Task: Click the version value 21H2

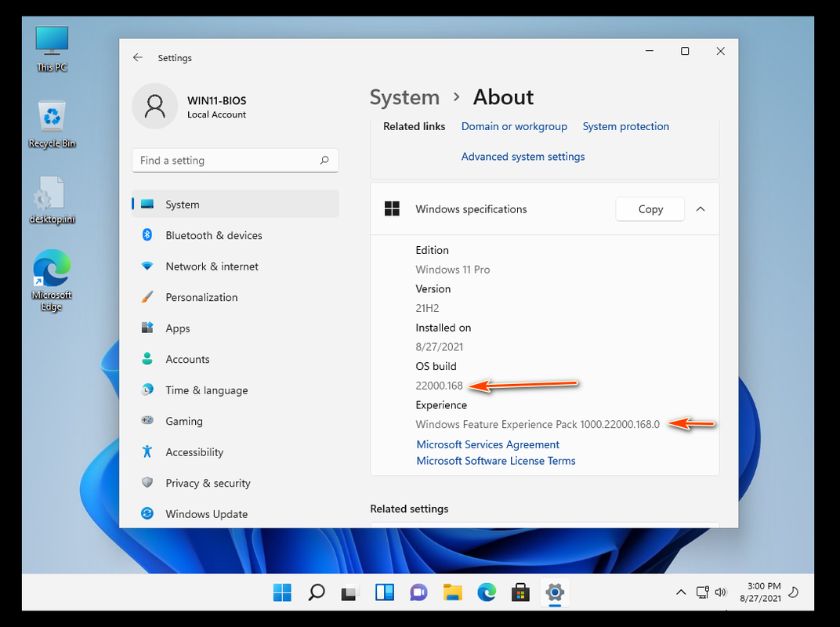Action: [x=428, y=308]
